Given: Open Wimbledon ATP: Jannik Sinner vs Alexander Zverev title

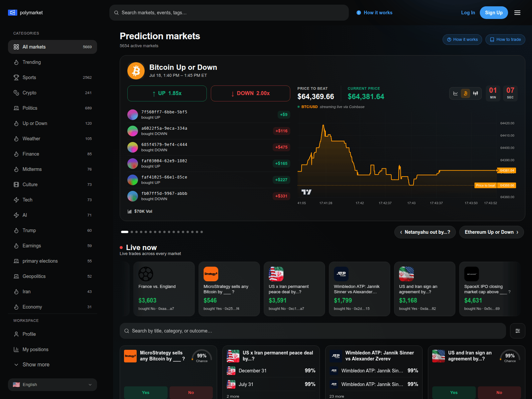Looking at the screenshot, I should (x=379, y=356).
